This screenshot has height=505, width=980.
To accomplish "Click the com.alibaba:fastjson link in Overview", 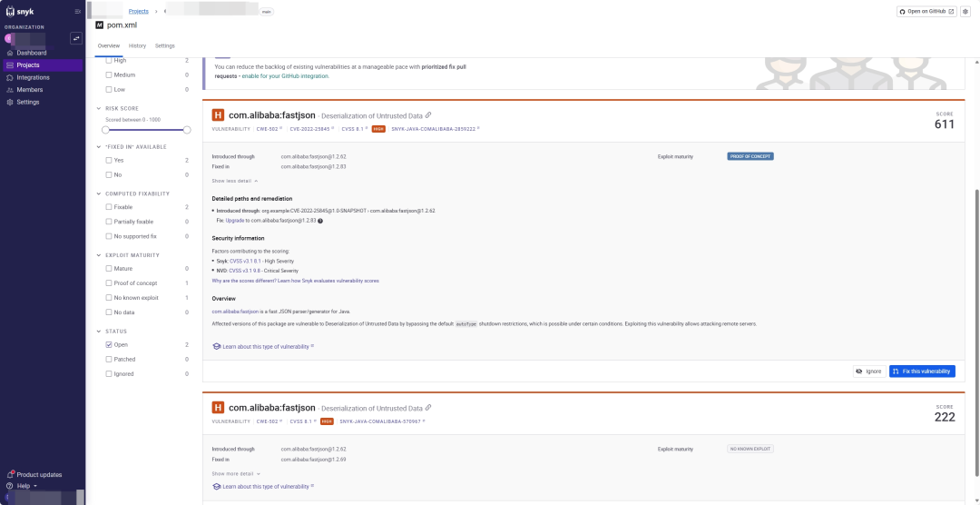I will click(x=235, y=311).
